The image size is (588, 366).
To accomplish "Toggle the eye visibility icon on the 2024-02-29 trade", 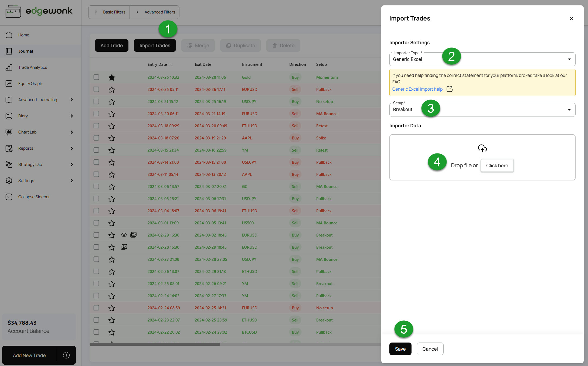I will click(124, 235).
